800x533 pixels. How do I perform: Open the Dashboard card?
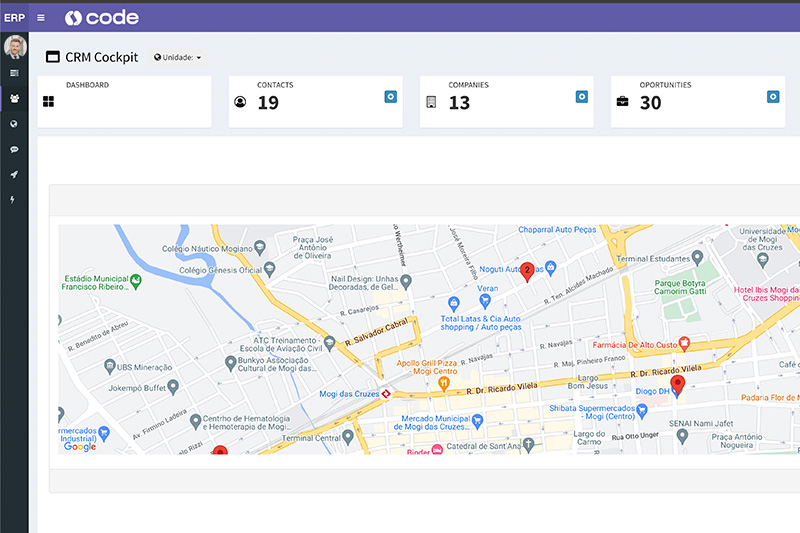tap(124, 101)
